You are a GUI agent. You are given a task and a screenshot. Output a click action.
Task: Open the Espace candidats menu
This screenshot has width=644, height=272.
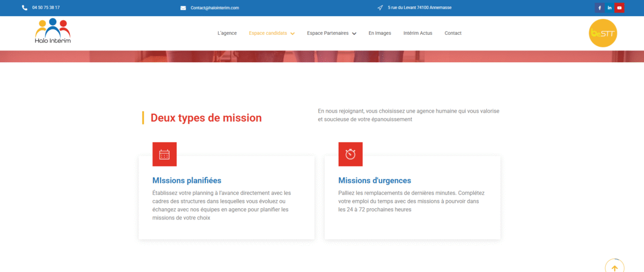(x=268, y=33)
